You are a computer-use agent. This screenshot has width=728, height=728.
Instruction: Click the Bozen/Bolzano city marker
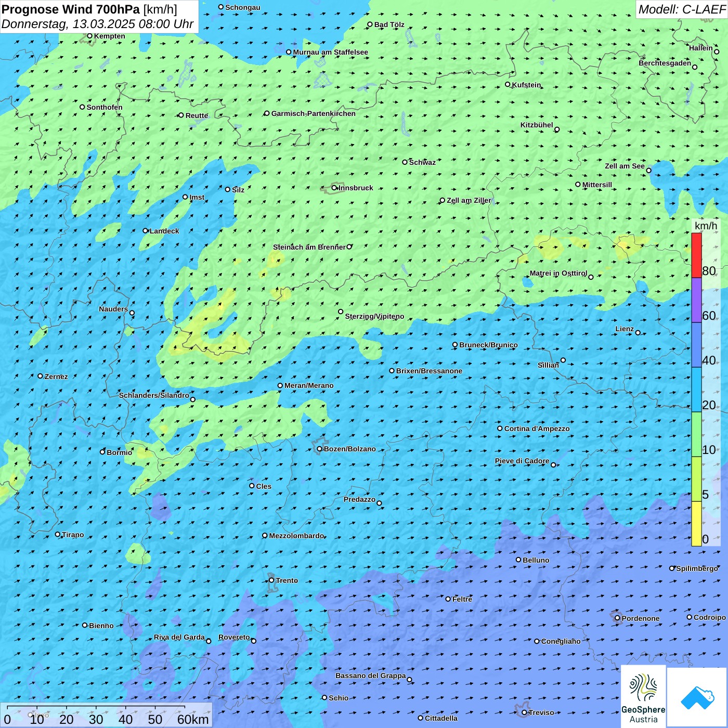[319, 449]
